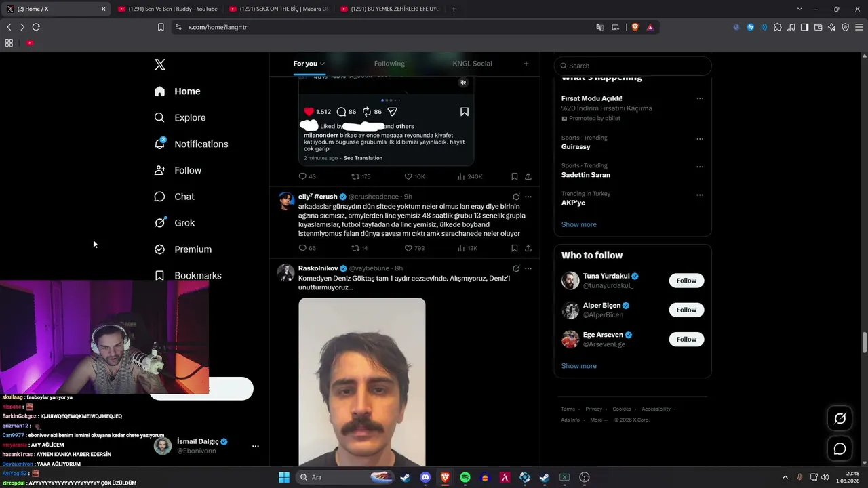Show more trending topics
The height and width of the screenshot is (488, 868).
579,224
